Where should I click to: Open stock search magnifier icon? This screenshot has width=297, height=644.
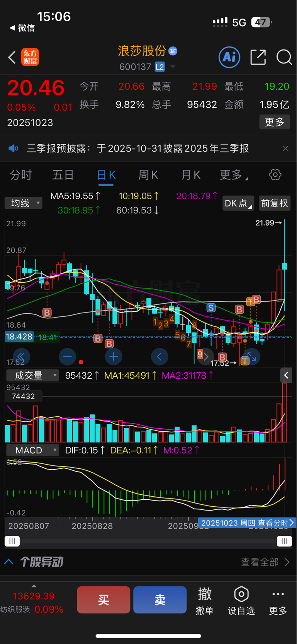coord(284,57)
